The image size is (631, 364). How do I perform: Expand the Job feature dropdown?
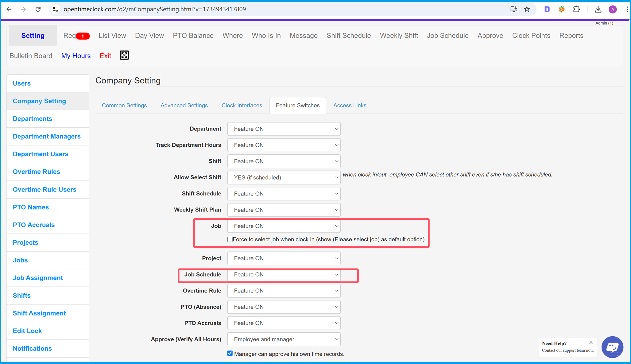point(284,226)
